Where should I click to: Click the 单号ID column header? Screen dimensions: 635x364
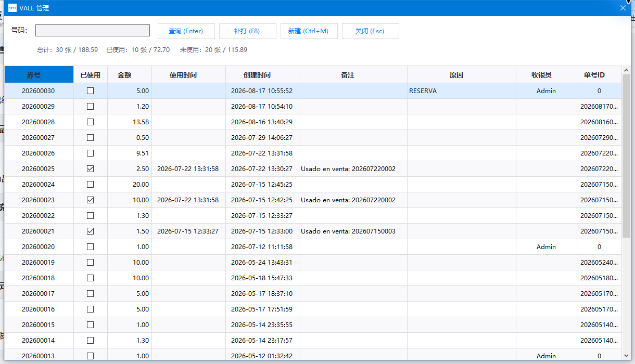[x=600, y=75]
